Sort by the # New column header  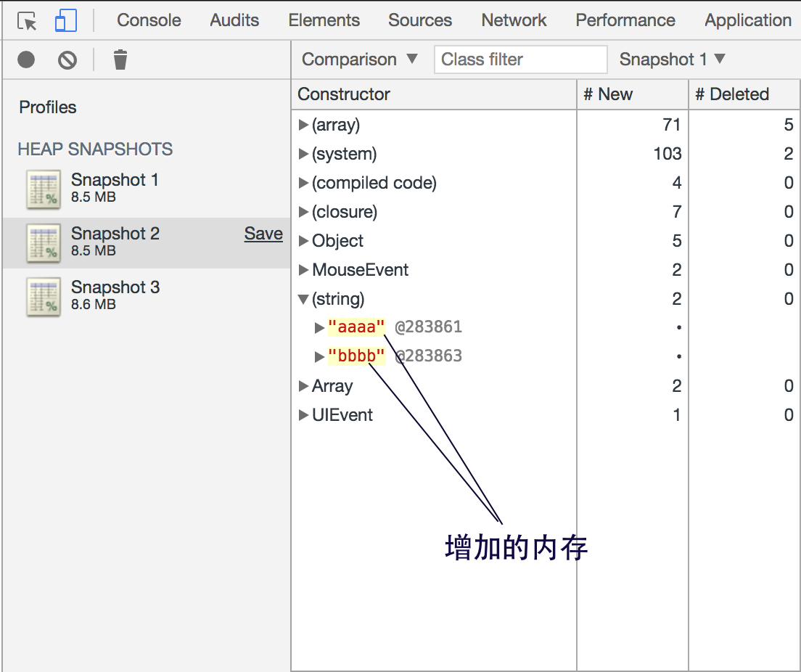(633, 94)
